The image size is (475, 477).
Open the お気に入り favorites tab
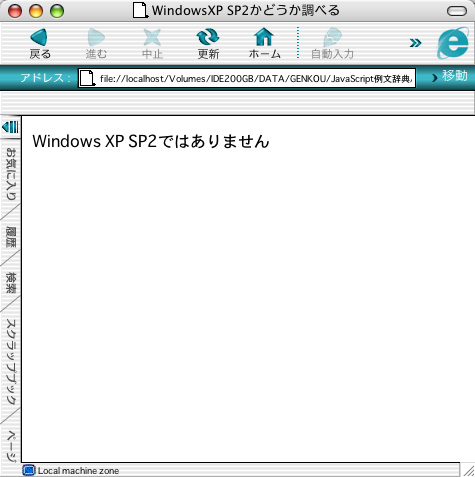click(11, 173)
